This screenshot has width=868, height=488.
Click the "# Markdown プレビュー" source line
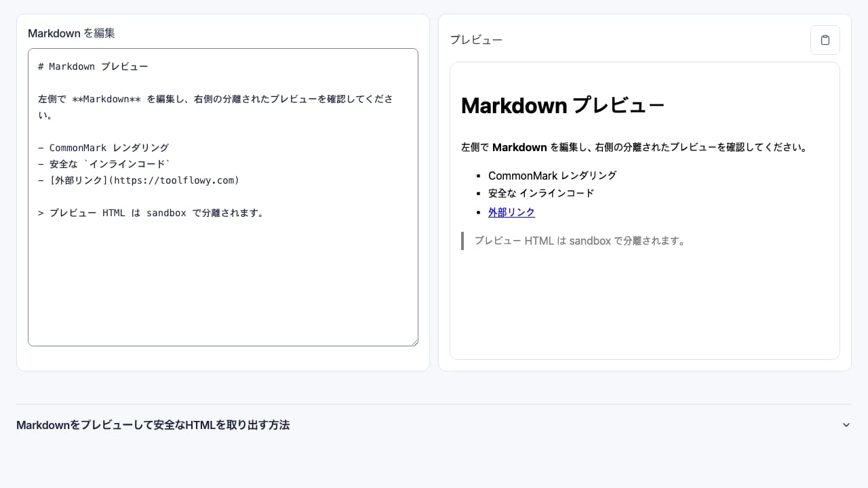[x=93, y=66]
